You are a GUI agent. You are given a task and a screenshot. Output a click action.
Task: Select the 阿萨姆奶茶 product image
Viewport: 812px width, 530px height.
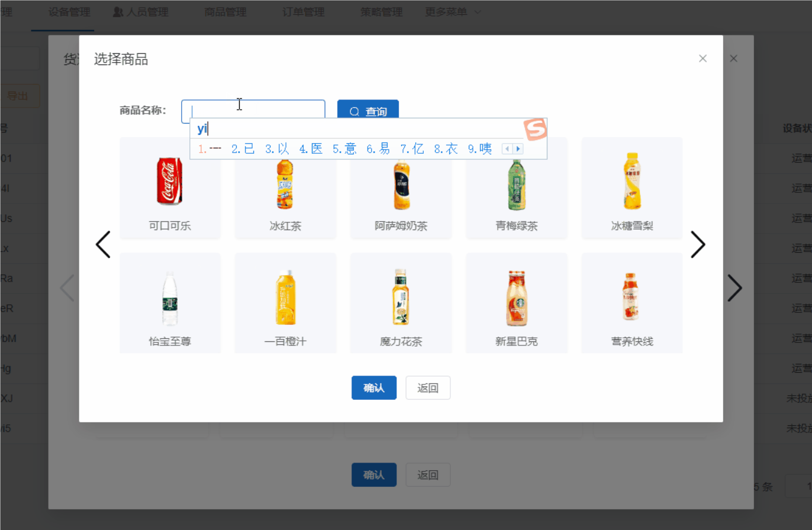(401, 185)
